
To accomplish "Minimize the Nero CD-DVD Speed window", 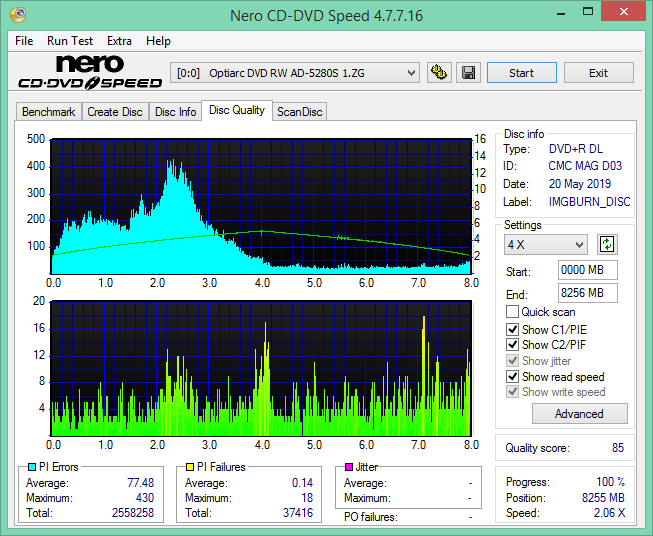I will [561, 12].
